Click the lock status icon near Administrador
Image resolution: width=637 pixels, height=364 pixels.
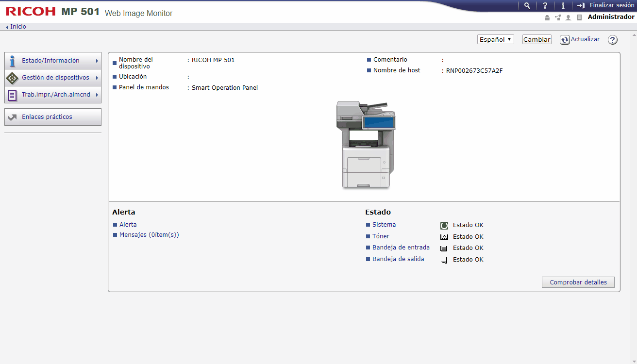pos(547,17)
